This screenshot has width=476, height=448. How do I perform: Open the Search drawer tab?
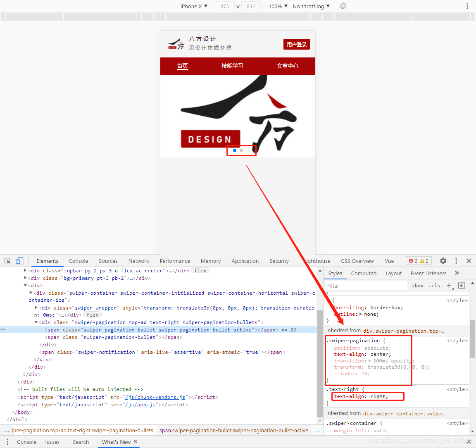(x=81, y=442)
